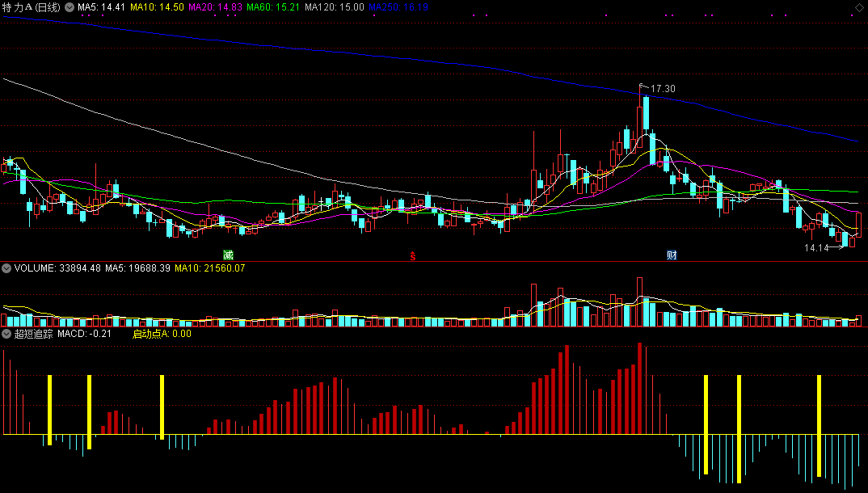
Task: Click the 特力A (日线) stock title
Action: 31,7
